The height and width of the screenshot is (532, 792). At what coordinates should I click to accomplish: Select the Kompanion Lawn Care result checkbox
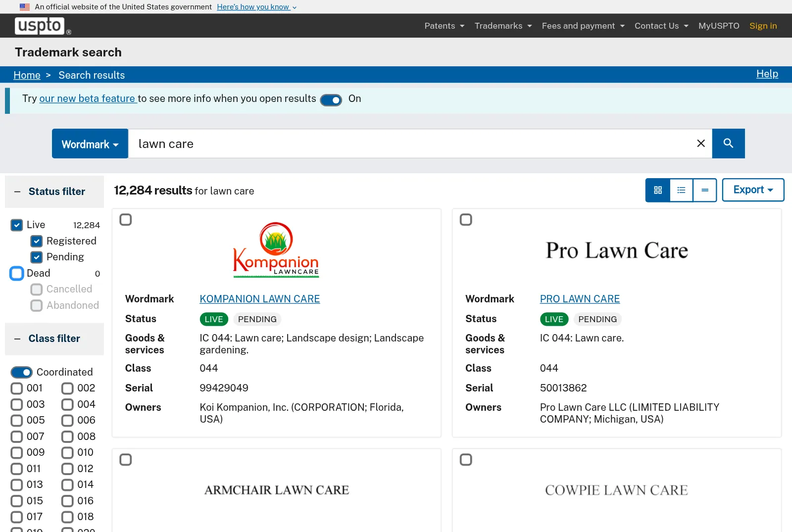point(126,220)
